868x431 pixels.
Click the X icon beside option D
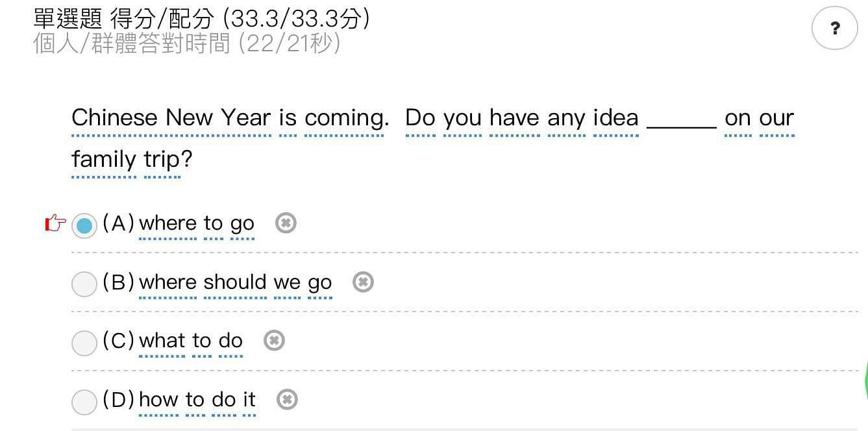(287, 399)
